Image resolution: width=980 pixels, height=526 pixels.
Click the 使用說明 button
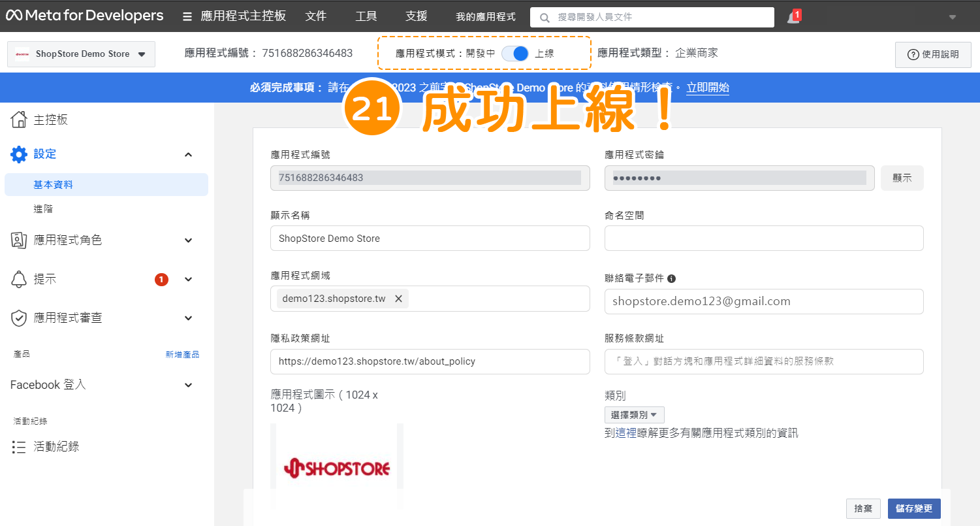934,54
